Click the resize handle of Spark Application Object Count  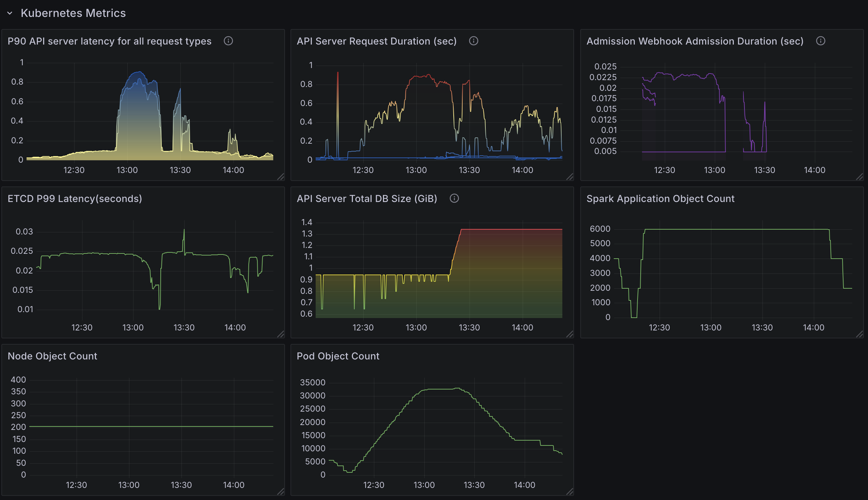(x=860, y=334)
